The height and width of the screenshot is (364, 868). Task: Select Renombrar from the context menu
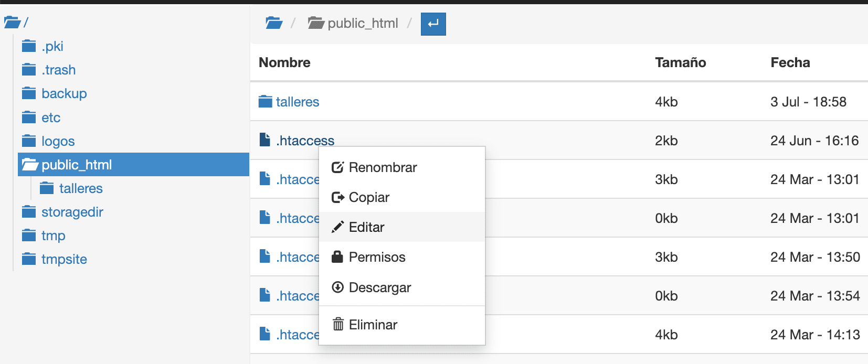click(x=383, y=167)
